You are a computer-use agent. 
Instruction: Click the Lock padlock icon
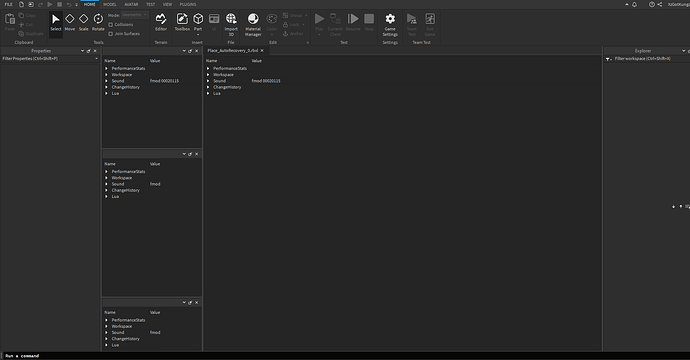286,25
